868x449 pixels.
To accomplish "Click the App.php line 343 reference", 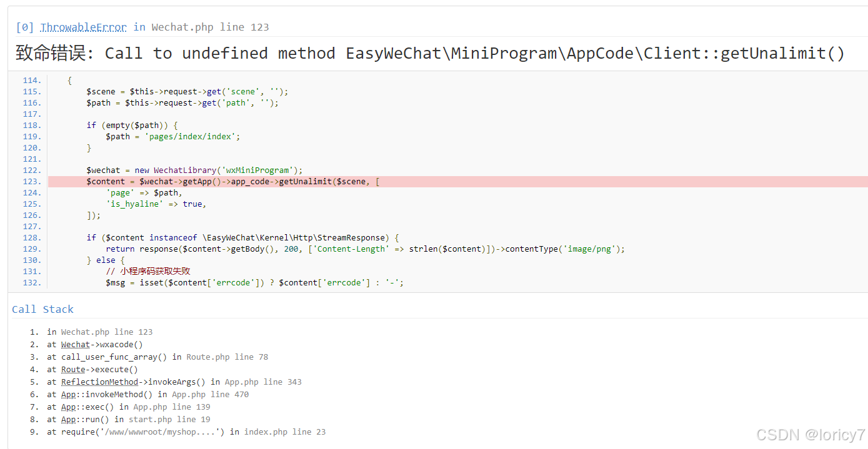I will click(262, 382).
